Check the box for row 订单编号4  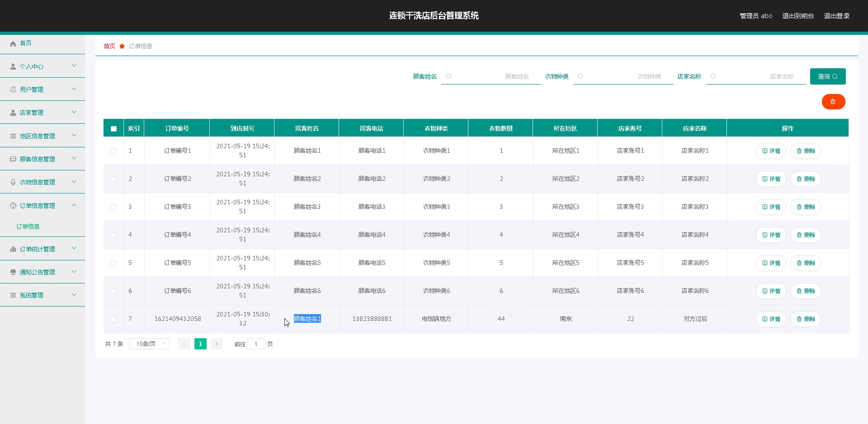113,235
